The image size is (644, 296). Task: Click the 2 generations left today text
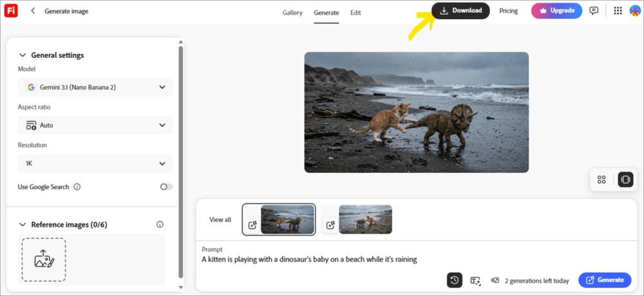click(537, 281)
